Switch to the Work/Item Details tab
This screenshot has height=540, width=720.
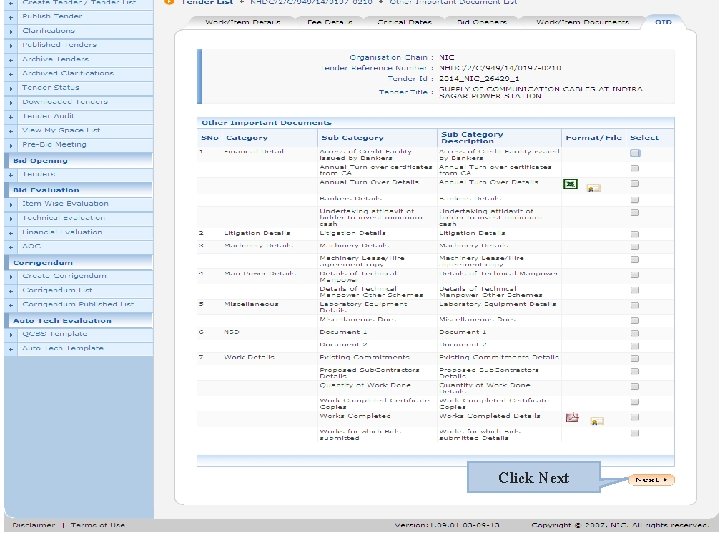click(242, 22)
